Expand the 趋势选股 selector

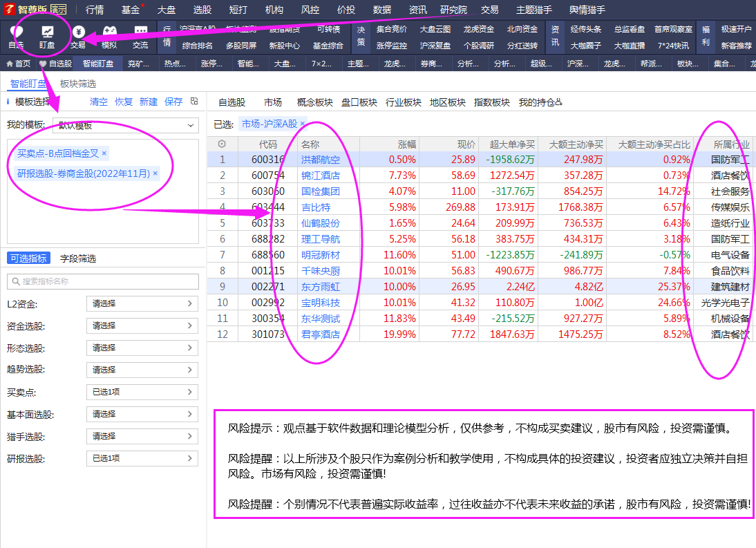pos(142,370)
